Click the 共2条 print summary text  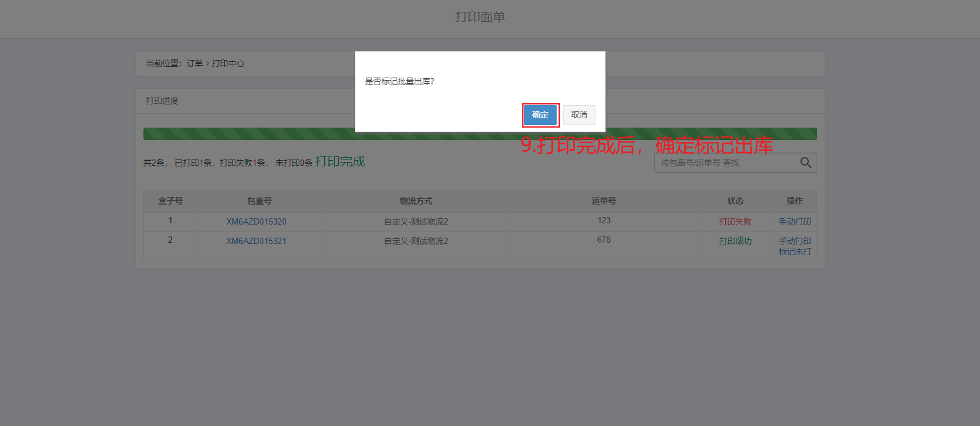(x=228, y=163)
